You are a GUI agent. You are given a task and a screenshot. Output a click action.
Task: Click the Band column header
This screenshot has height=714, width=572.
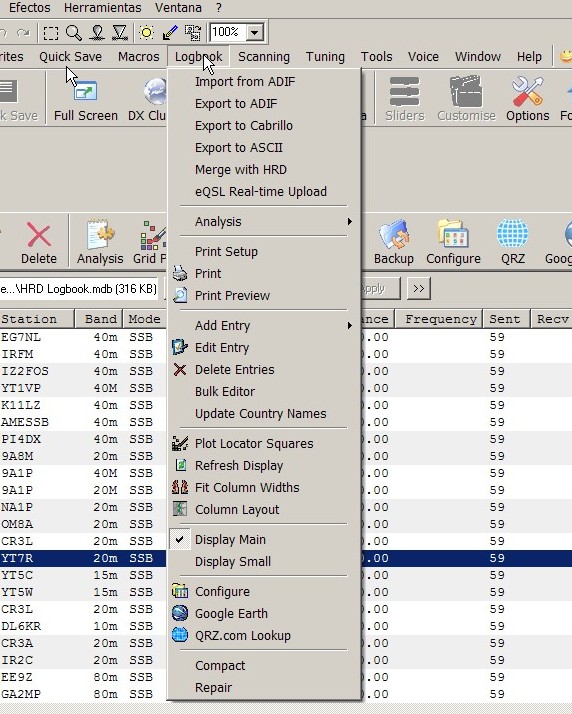click(99, 319)
